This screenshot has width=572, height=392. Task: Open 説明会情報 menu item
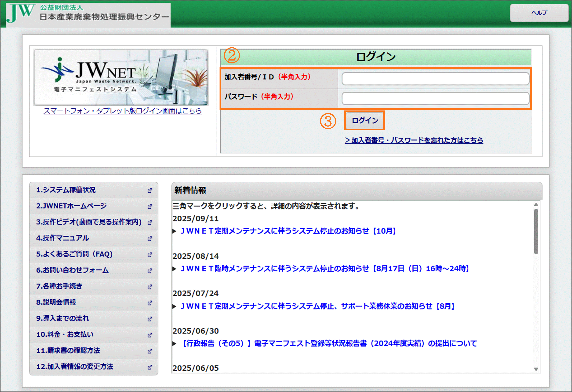(56, 302)
